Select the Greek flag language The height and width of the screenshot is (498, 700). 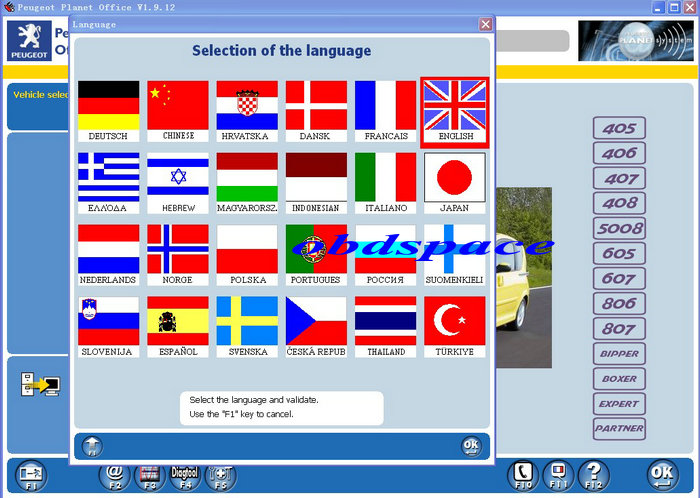(108, 183)
